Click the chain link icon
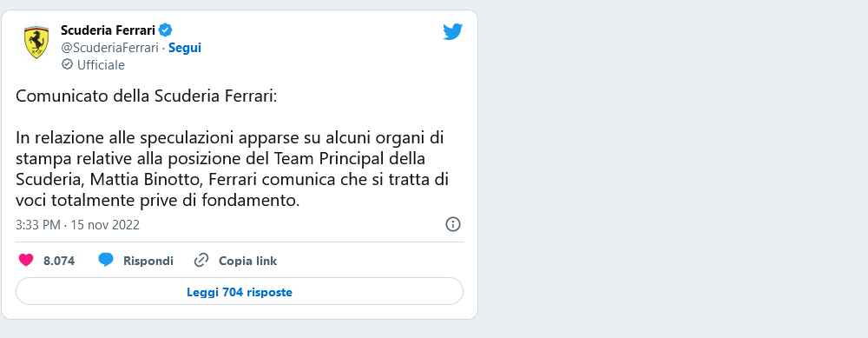Image resolution: width=868 pixels, height=338 pixels. (201, 261)
